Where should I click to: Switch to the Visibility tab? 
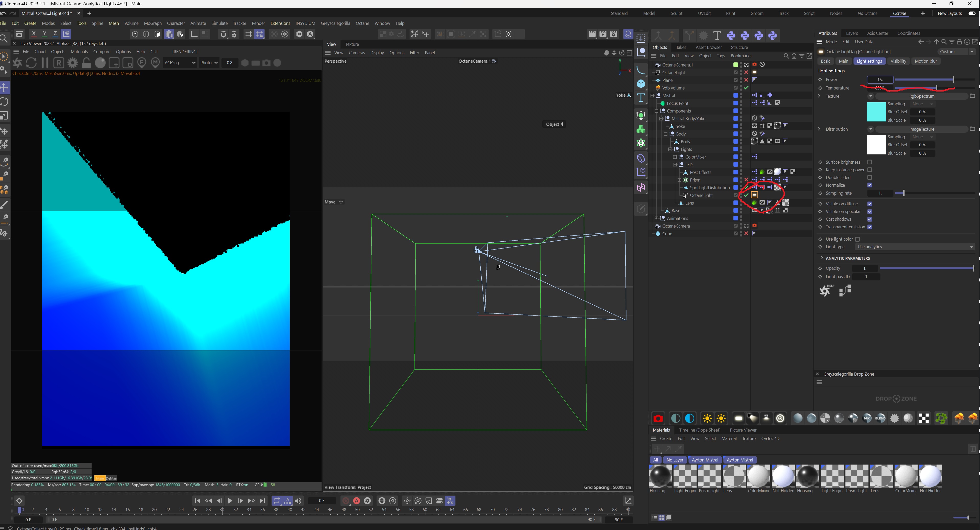[x=898, y=61]
